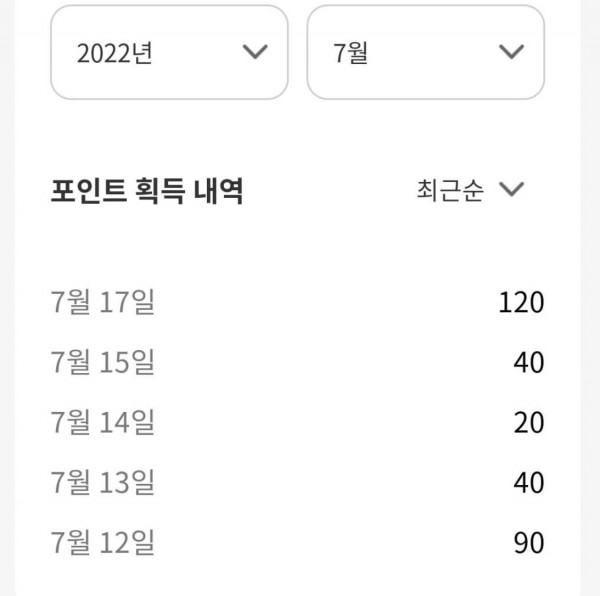Screen dimensions: 600x596
Task: Open the 7월 13일 point record
Action: click(x=103, y=483)
